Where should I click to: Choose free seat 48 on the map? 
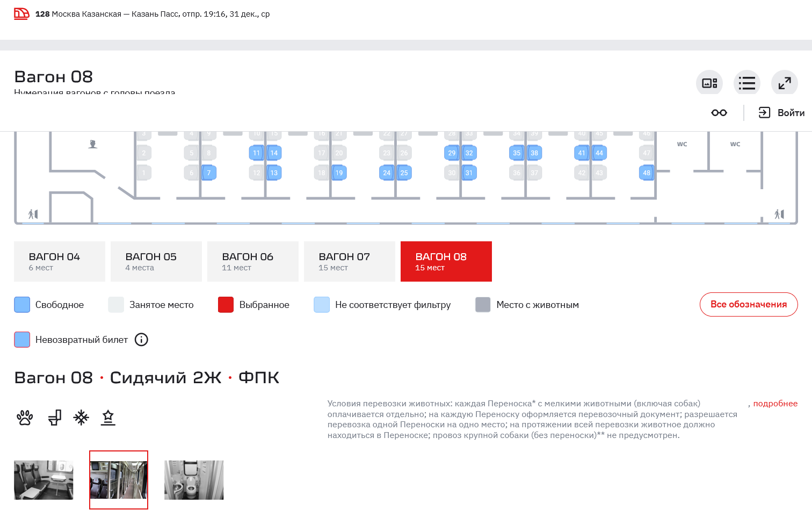click(x=646, y=173)
